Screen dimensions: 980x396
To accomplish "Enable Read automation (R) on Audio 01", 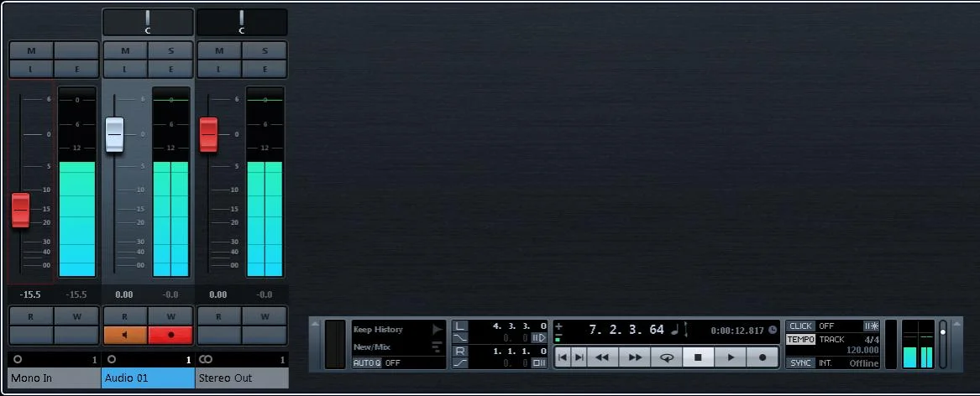I will (125, 316).
